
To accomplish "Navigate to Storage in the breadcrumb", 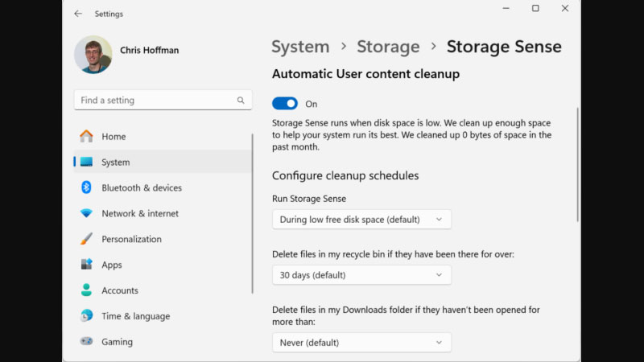I will pos(388,47).
